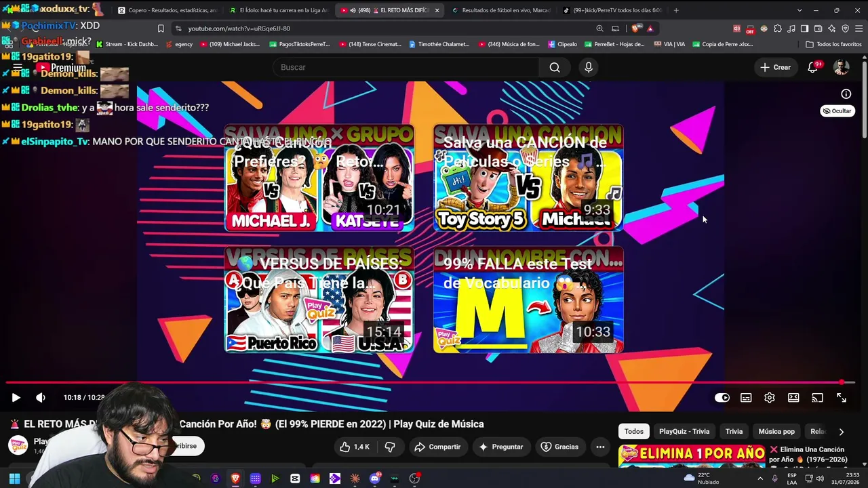Open the zoom magnifier in the address bar
Viewport: 868px width, 488px height.
(x=599, y=28)
